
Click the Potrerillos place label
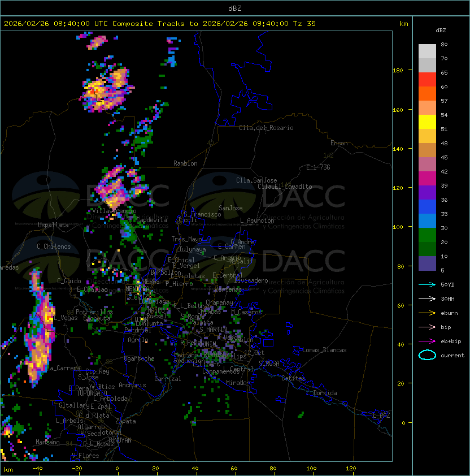click(x=94, y=311)
